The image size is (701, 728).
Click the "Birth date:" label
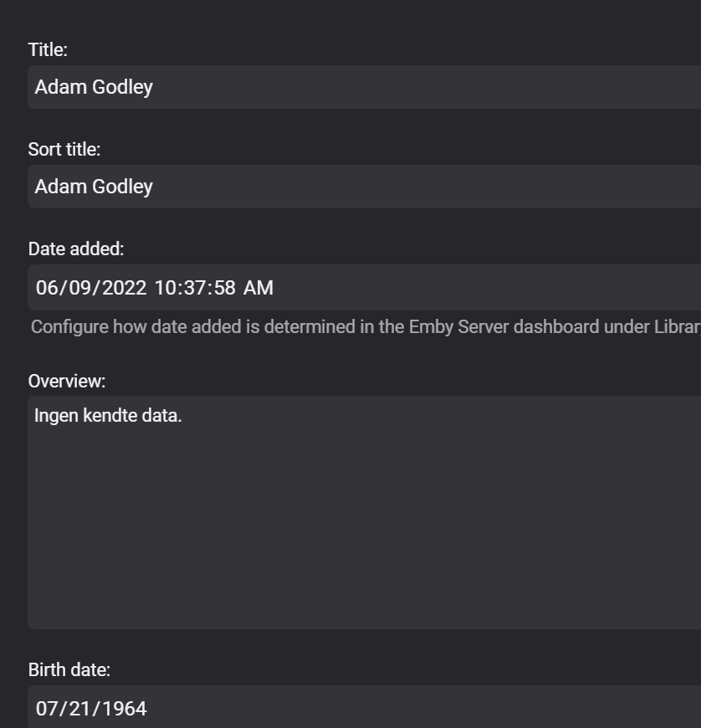(69, 670)
